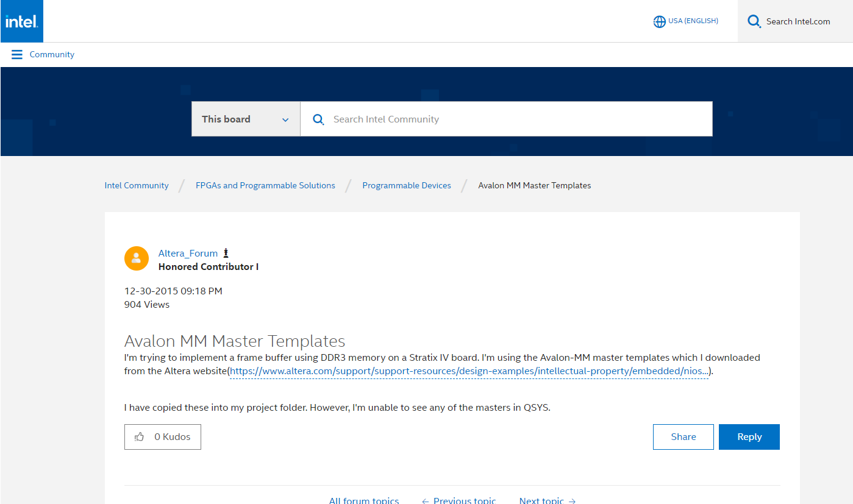Click the Altera_Forum profile avatar
This screenshot has width=853, height=504.
coord(137,258)
